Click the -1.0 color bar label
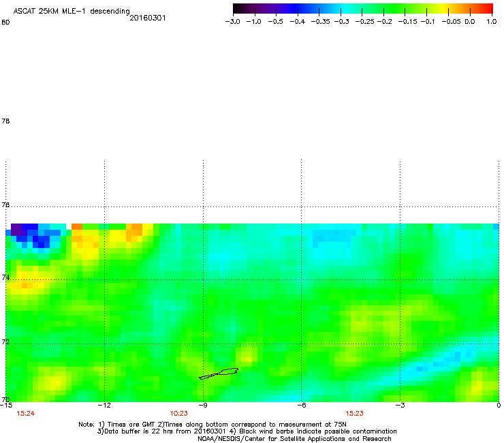This screenshot has height=443, width=504. pyautogui.click(x=253, y=22)
